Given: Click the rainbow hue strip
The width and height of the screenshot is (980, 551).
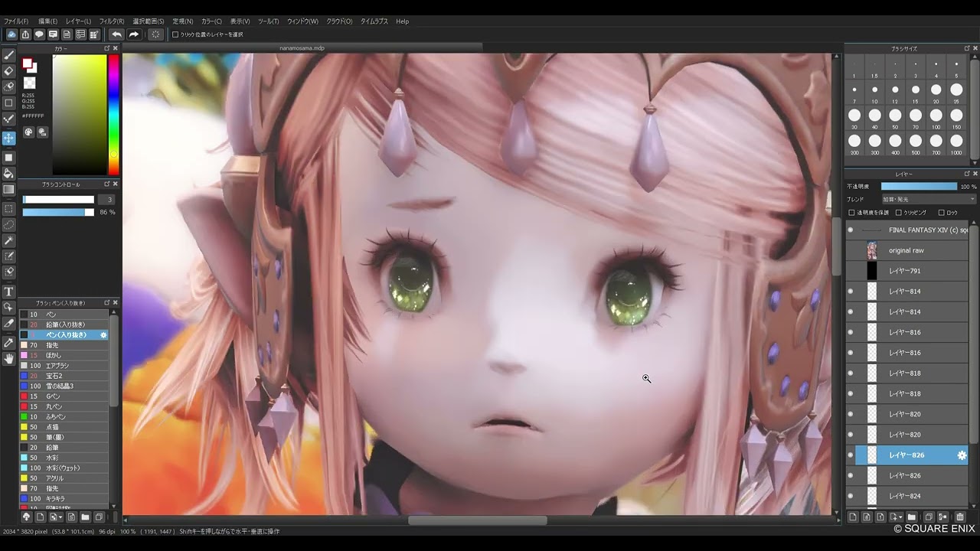Looking at the screenshot, I should coord(113,115).
